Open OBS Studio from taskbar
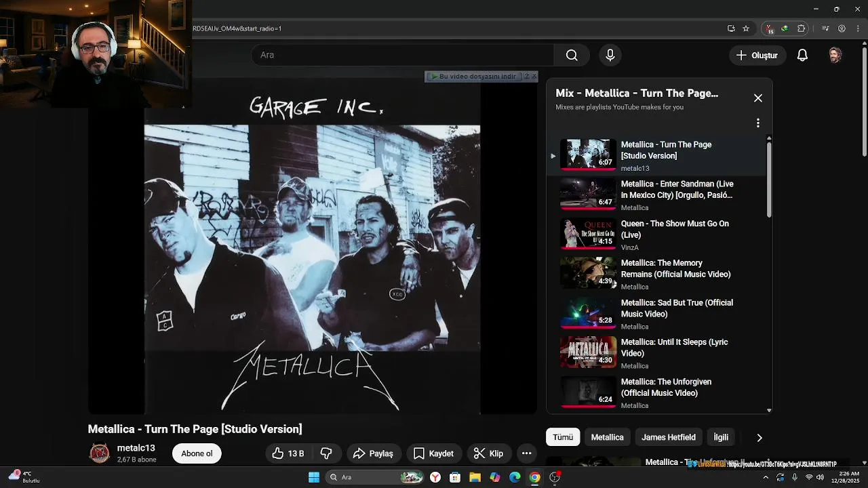This screenshot has height=488, width=868. [x=555, y=477]
